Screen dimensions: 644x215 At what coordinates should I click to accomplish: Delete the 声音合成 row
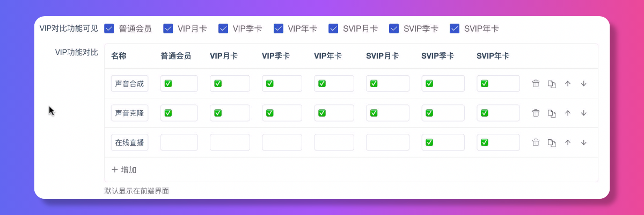click(x=535, y=83)
